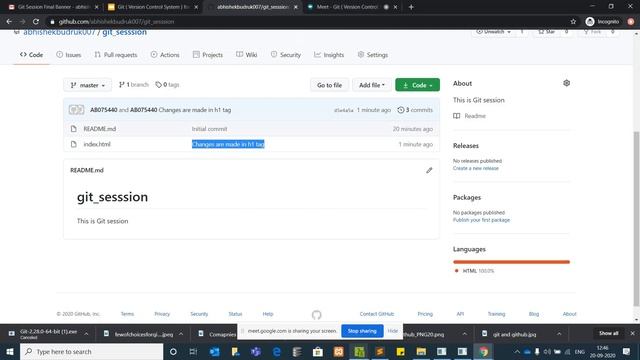Open Microsoft Edge from taskbar
The image size is (640, 360).
tap(277, 351)
